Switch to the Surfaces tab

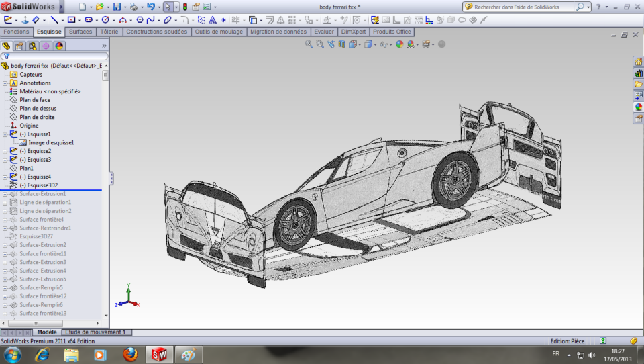80,32
